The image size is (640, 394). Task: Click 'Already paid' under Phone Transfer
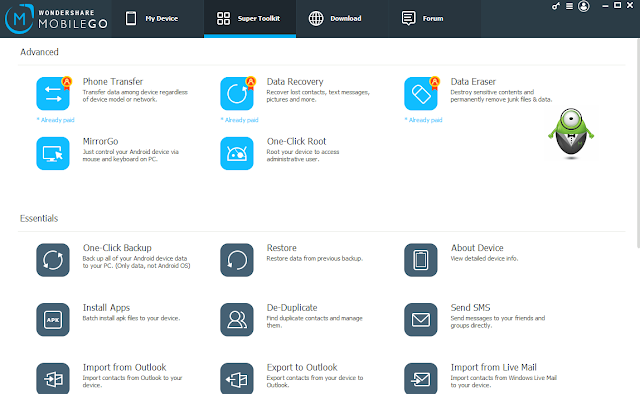[56, 120]
